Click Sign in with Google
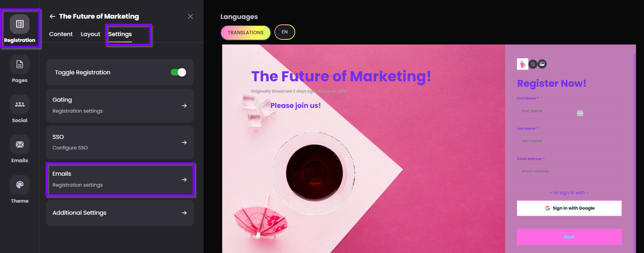Screen dimensions: 644x253 569,208
